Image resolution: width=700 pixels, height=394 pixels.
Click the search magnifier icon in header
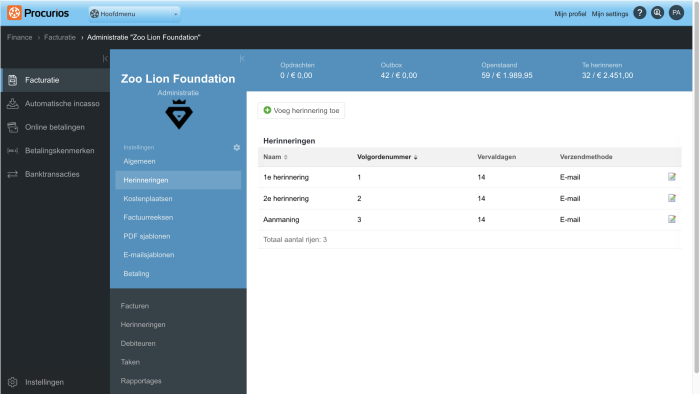(657, 13)
